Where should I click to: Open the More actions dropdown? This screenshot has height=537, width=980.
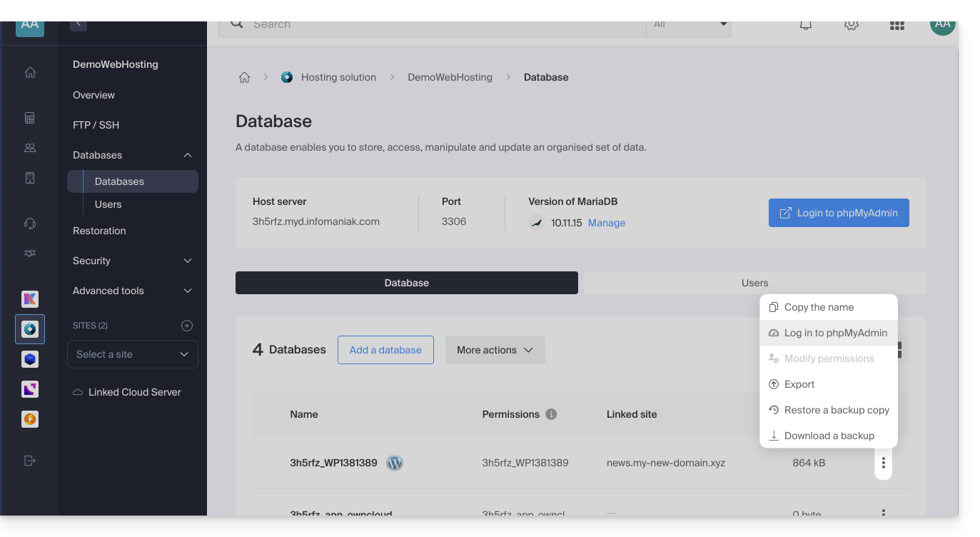(x=495, y=350)
